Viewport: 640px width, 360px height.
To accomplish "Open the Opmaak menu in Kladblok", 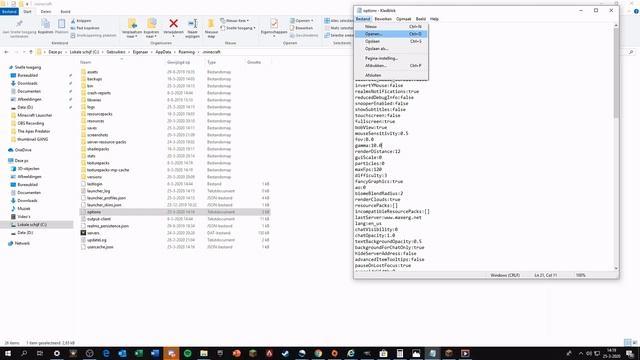I will 404,19.
